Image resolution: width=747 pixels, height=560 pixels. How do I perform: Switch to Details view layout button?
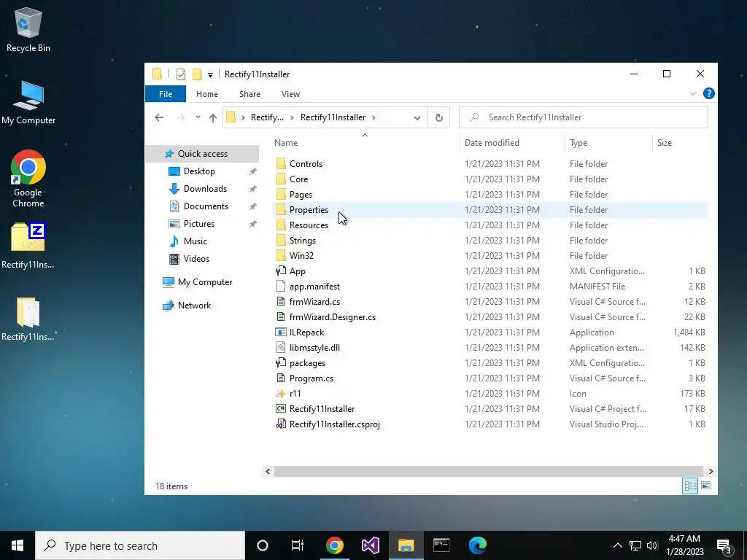pyautogui.click(x=690, y=486)
